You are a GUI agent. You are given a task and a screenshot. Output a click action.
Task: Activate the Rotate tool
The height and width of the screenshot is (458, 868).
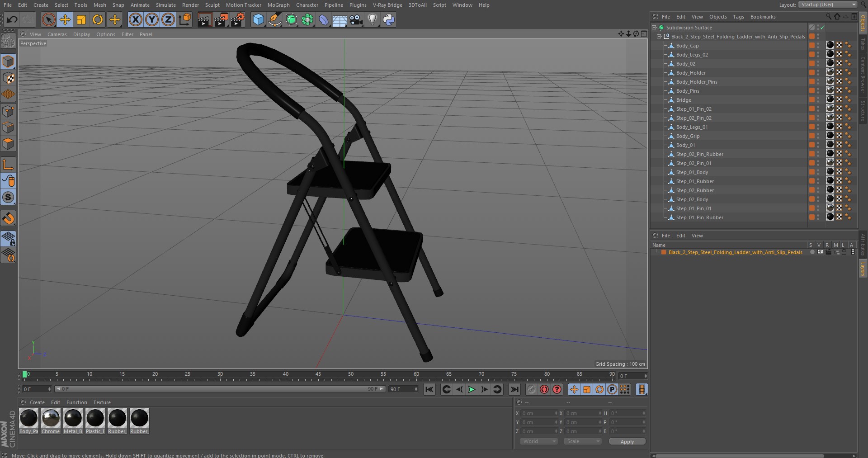click(98, 19)
